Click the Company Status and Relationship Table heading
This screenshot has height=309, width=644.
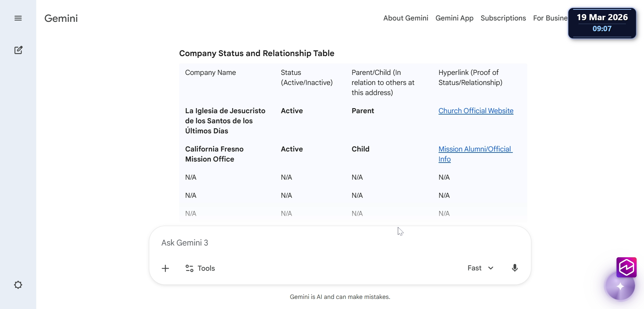(257, 53)
